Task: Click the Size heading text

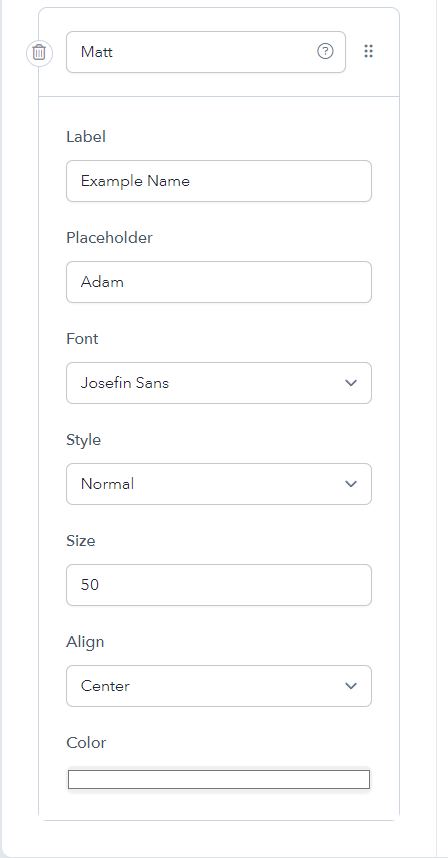Action: [x=81, y=541]
